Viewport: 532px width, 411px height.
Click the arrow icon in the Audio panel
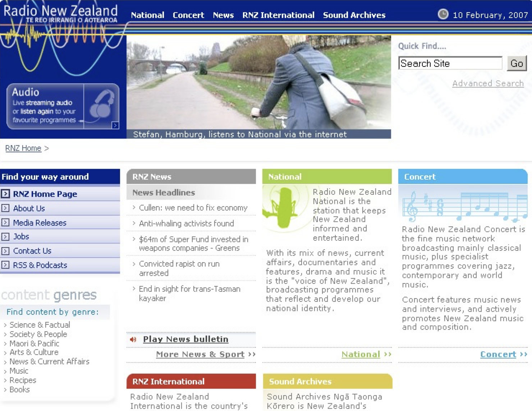pos(115,126)
